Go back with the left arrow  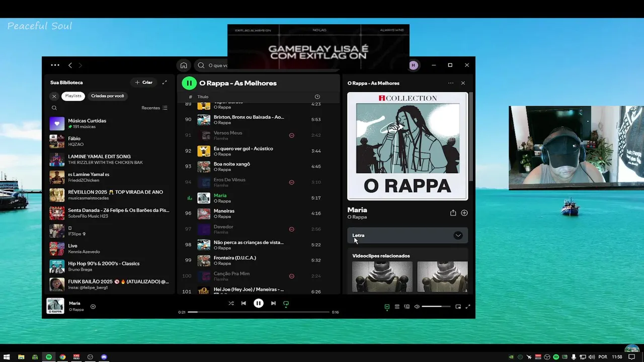tap(70, 65)
